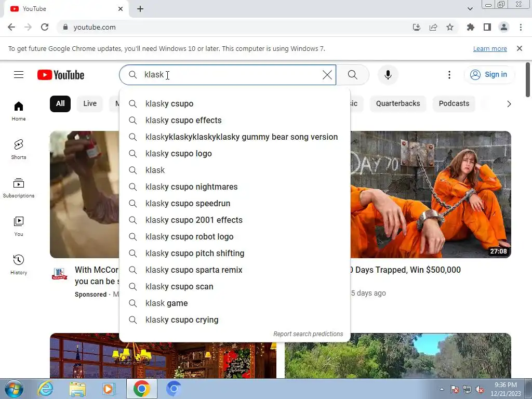
Task: Open a new tab with the plus button
Action: point(140,9)
